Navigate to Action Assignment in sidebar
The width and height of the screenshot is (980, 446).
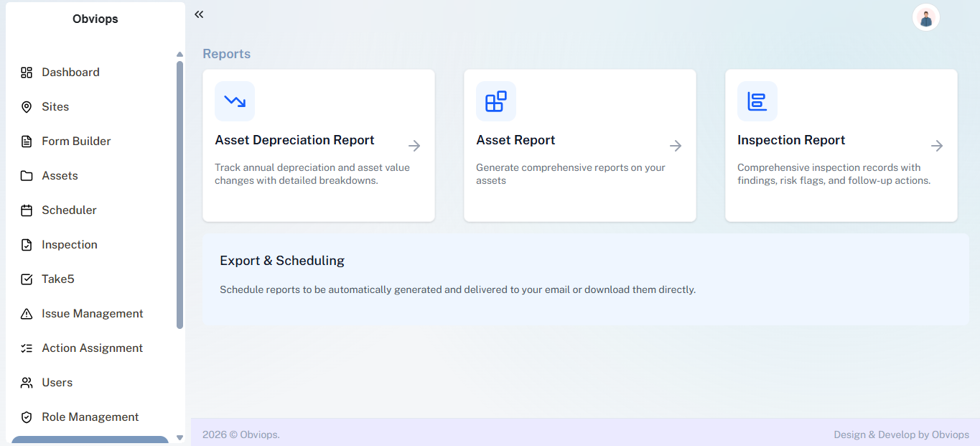point(92,348)
